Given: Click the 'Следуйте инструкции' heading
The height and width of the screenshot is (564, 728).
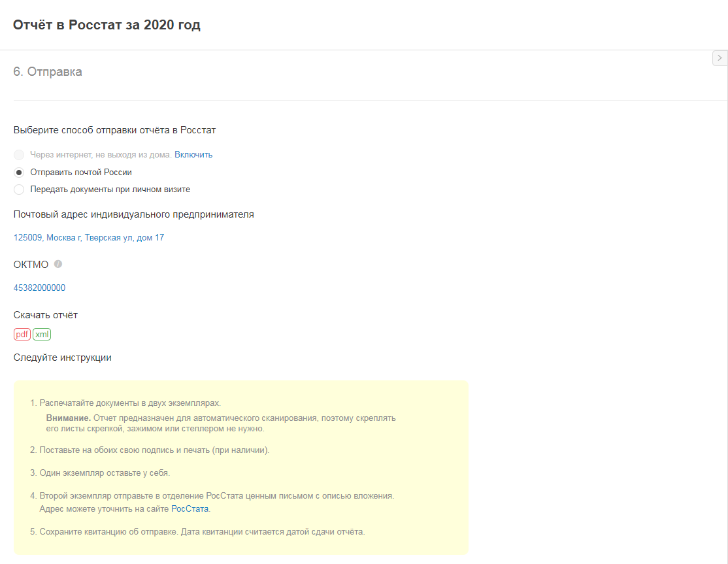Looking at the screenshot, I should (x=62, y=357).
